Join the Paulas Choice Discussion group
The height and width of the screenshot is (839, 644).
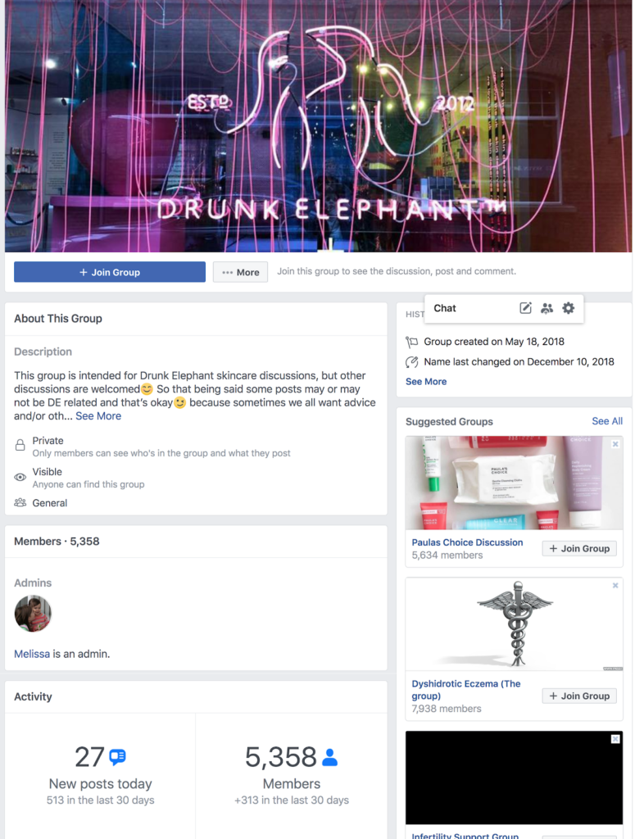[x=579, y=548]
